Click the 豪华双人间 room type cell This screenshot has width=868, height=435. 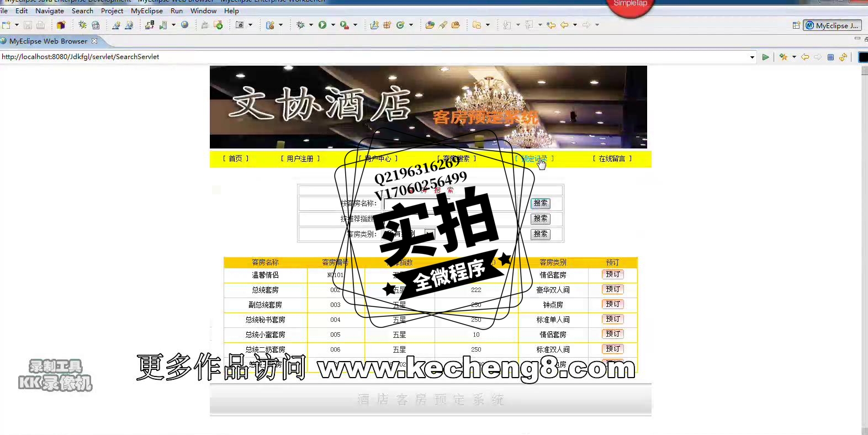pyautogui.click(x=553, y=290)
